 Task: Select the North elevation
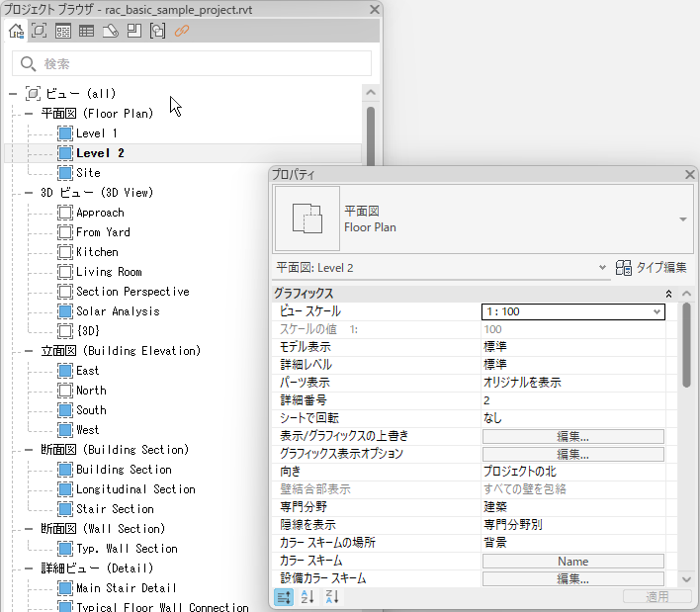[x=91, y=391]
